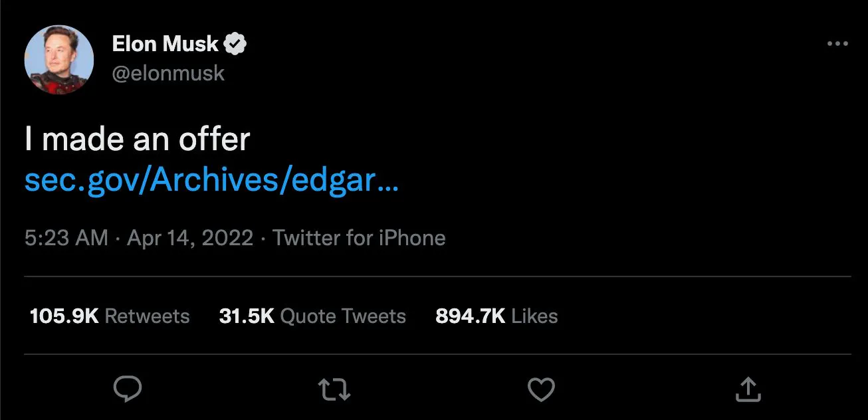Screen dimensions: 868x420
Task: Click the speech bubble reply icon
Action: (128, 389)
